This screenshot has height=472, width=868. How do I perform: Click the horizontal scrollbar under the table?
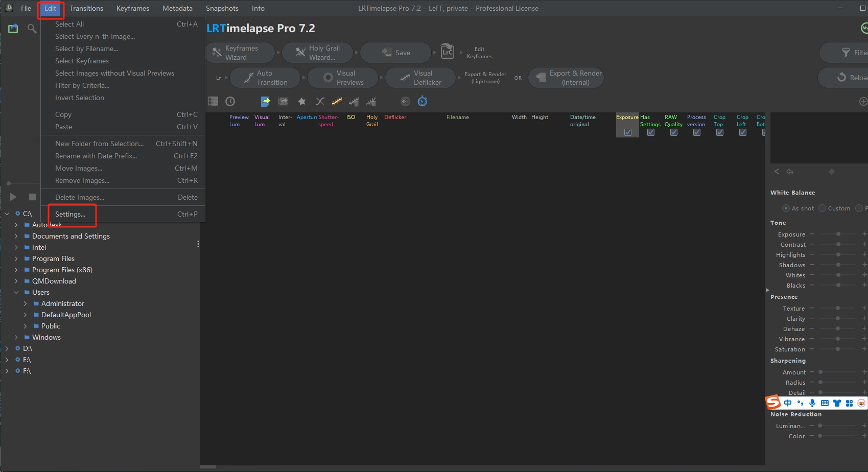[208, 467]
